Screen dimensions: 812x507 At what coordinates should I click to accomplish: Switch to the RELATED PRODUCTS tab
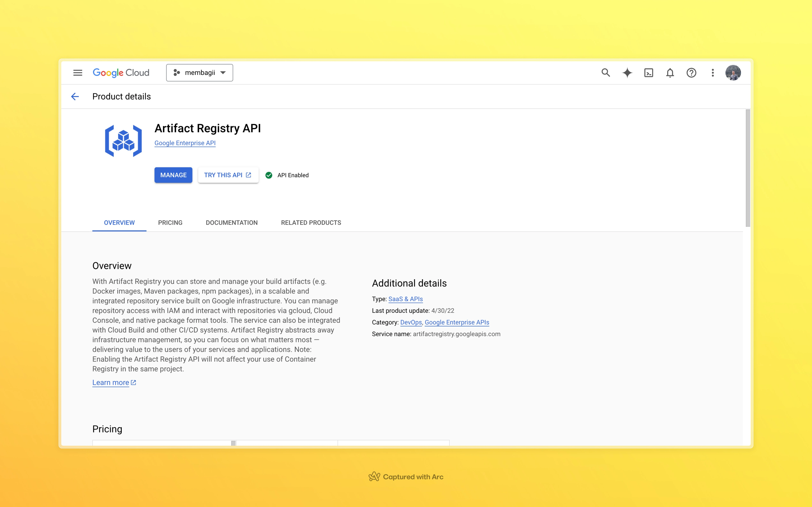311,223
